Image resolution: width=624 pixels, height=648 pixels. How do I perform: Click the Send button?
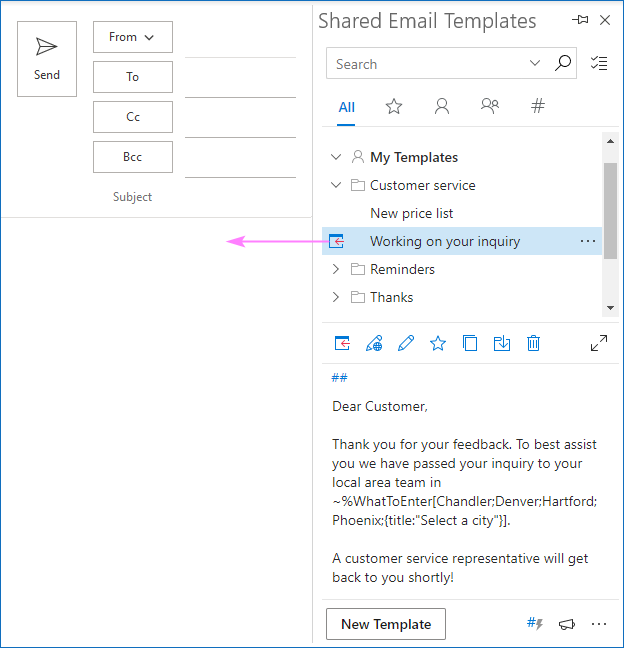(x=47, y=59)
